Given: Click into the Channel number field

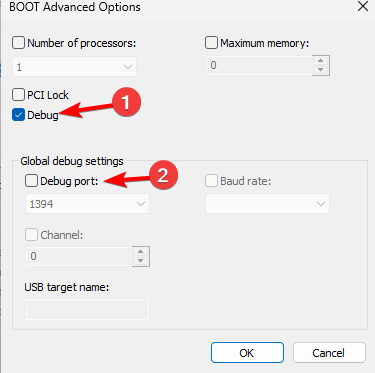Looking at the screenshot, I should [x=79, y=256].
